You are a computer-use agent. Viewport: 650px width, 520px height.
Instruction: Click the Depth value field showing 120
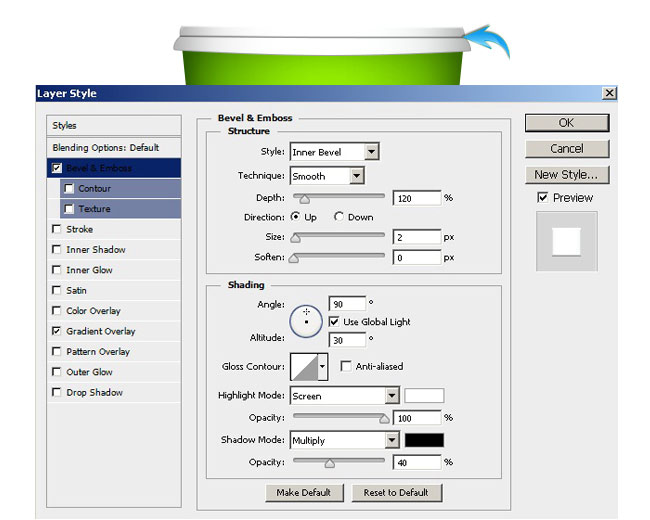417,198
